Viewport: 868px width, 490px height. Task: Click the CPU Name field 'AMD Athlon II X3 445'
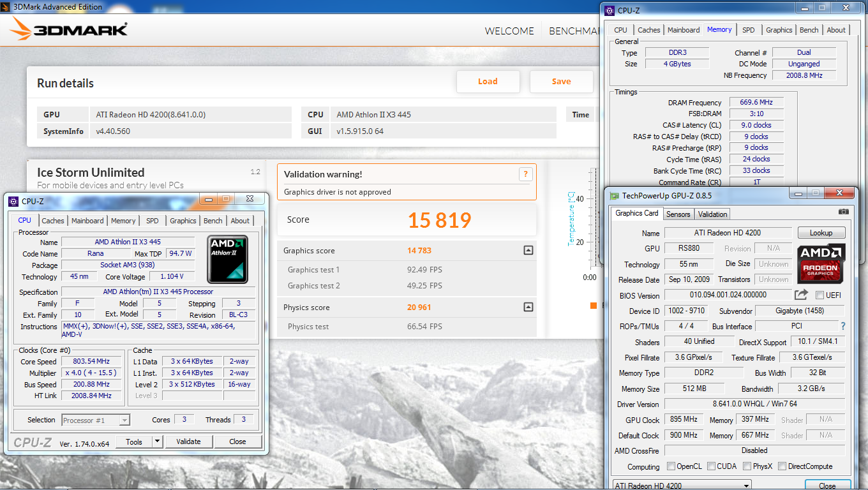point(128,242)
